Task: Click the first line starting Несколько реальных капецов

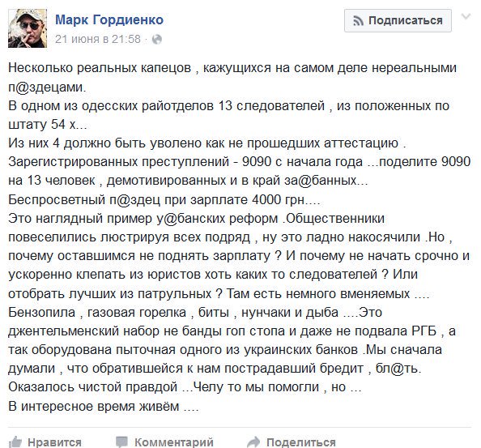Action: (232, 68)
